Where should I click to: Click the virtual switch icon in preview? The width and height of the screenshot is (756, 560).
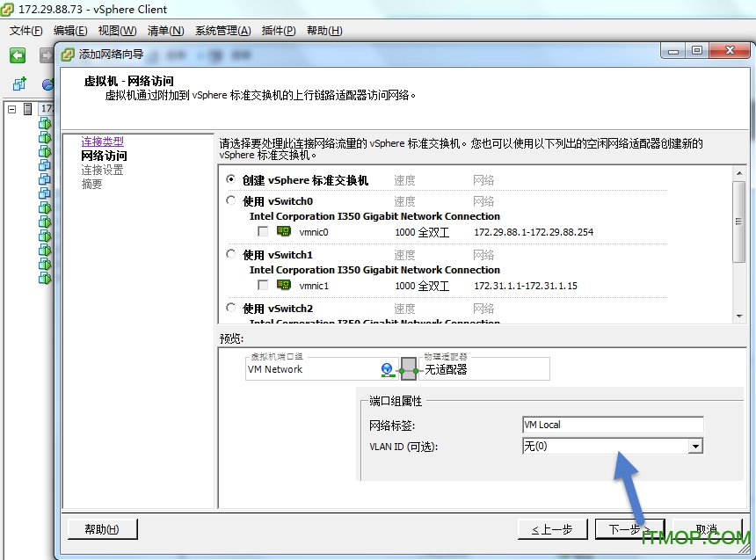pyautogui.click(x=409, y=369)
